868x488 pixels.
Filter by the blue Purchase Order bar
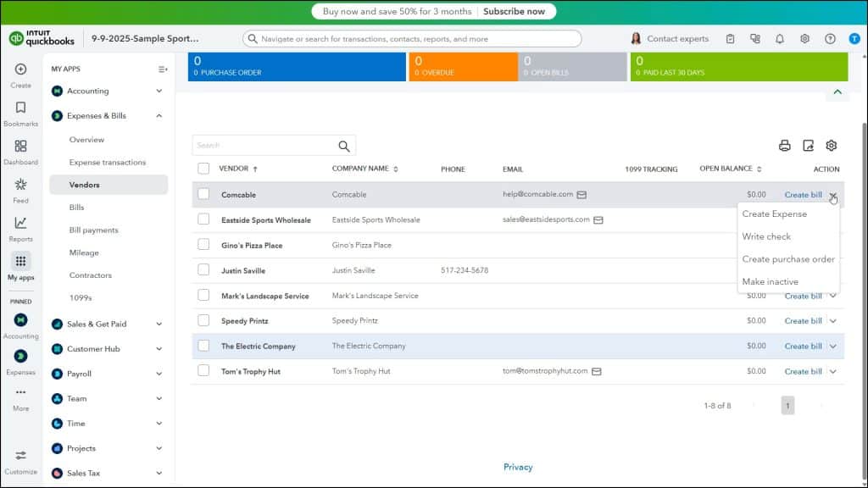(x=297, y=67)
